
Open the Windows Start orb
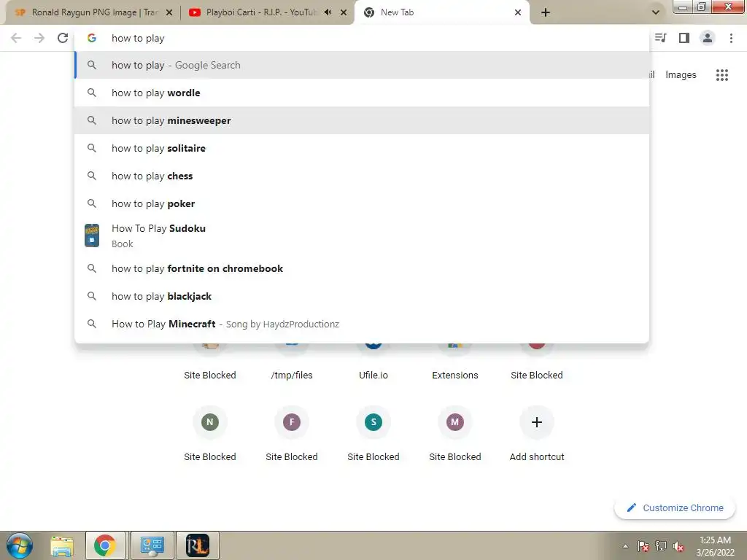point(19,545)
